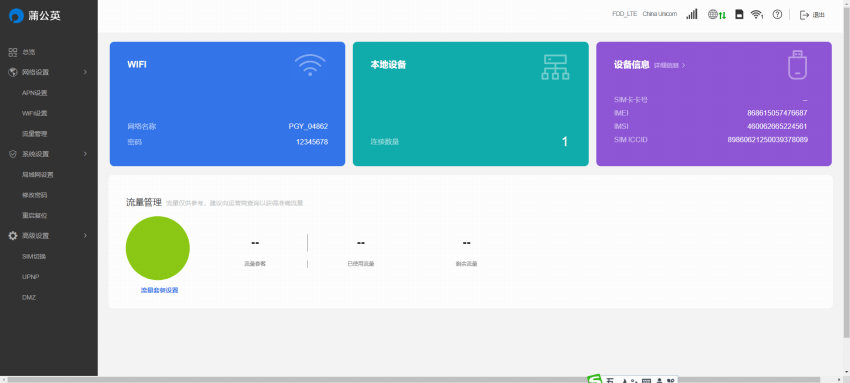The width and height of the screenshot is (850, 383).
Task: Click the SIM card status icon
Action: 739,15
